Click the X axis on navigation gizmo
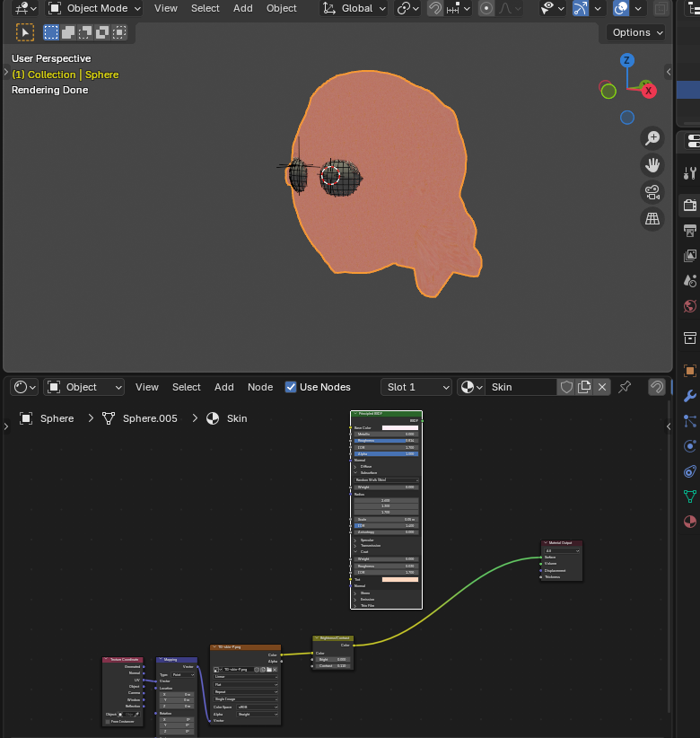This screenshot has height=738, width=700. 649,91
